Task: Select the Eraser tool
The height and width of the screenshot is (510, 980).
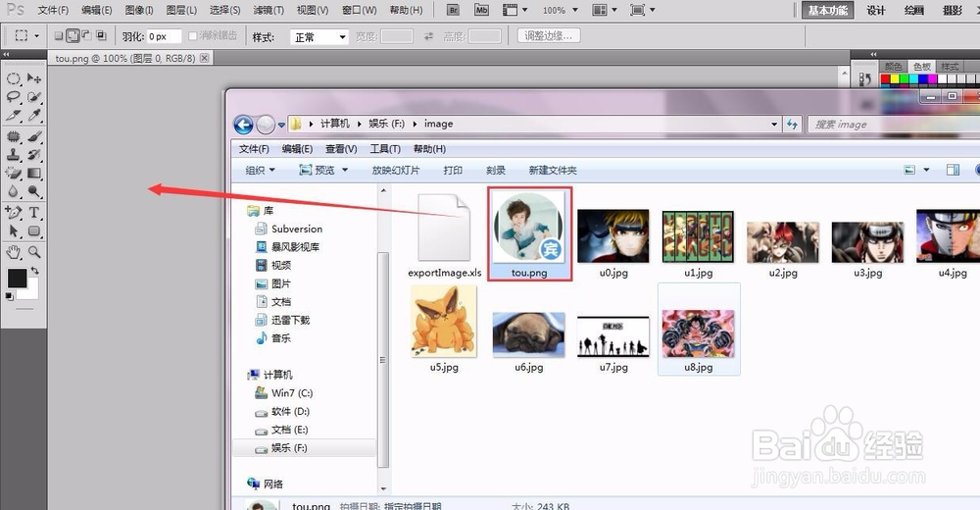Action: [14, 173]
